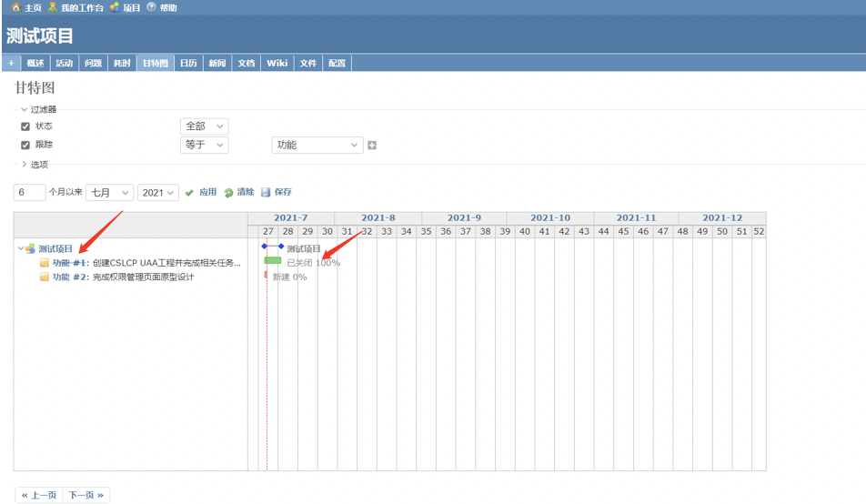Click the projects icon beside 项目

(115, 7)
